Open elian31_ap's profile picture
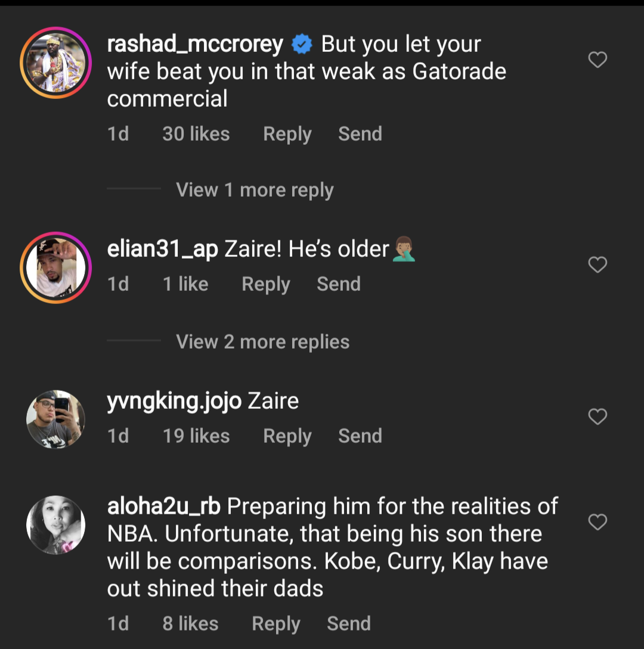This screenshot has width=644, height=649. (x=55, y=266)
